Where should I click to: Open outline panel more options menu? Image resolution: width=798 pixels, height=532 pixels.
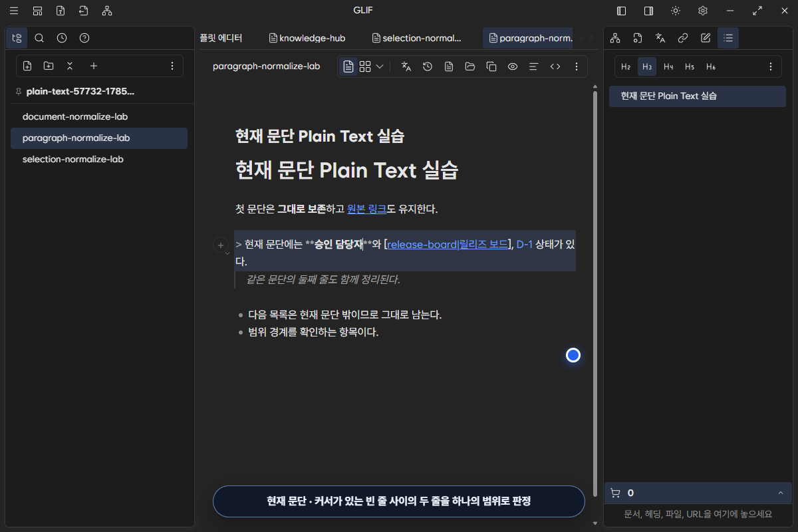tap(771, 66)
